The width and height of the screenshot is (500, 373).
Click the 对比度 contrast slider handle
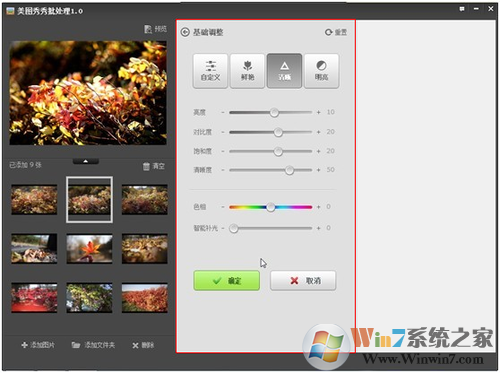(x=278, y=132)
